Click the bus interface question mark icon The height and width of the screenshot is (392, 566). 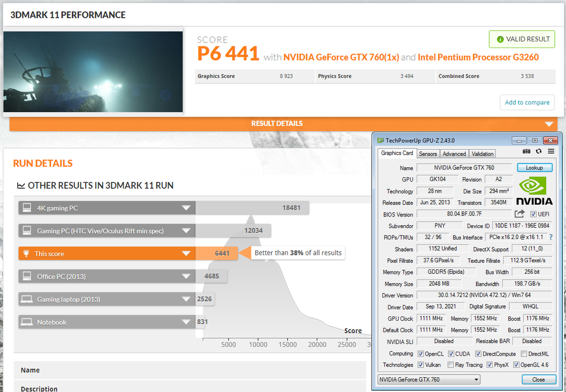tap(551, 237)
